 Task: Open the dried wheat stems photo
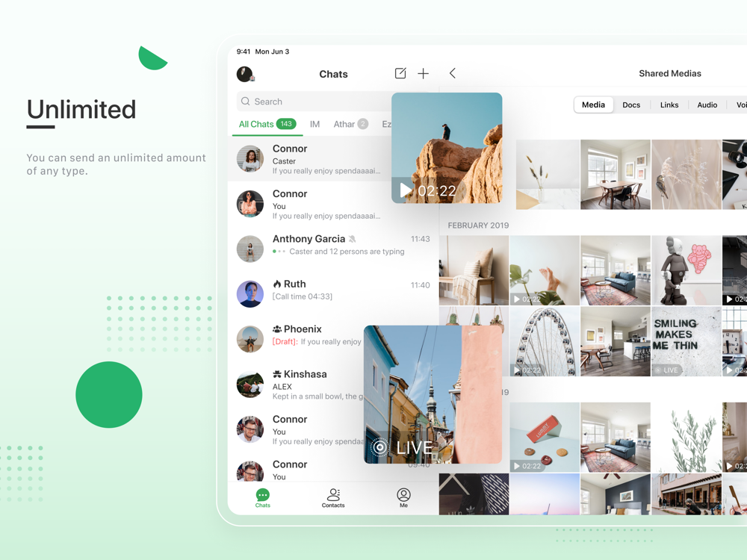tap(548, 174)
